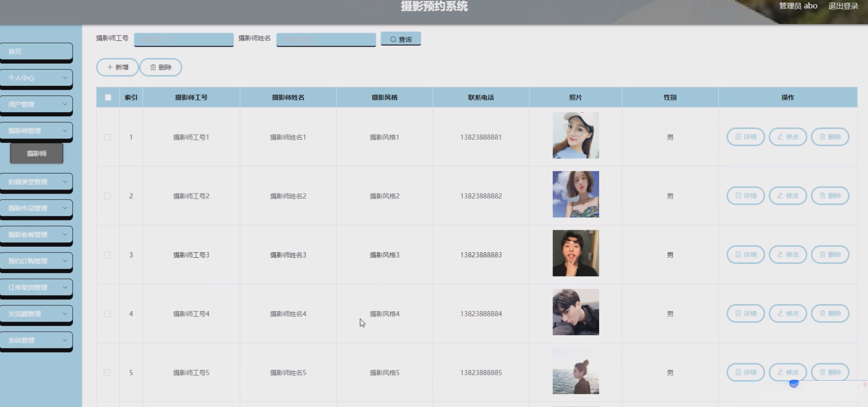The height and width of the screenshot is (407, 868).
Task: Expand the 拍摄类型管理 sidebar menu
Action: (x=36, y=182)
